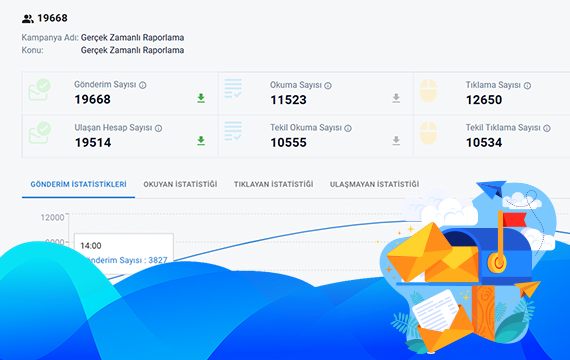Show info for Gönderim Sayısı
Viewport: 570px width, 360px height.
click(143, 85)
